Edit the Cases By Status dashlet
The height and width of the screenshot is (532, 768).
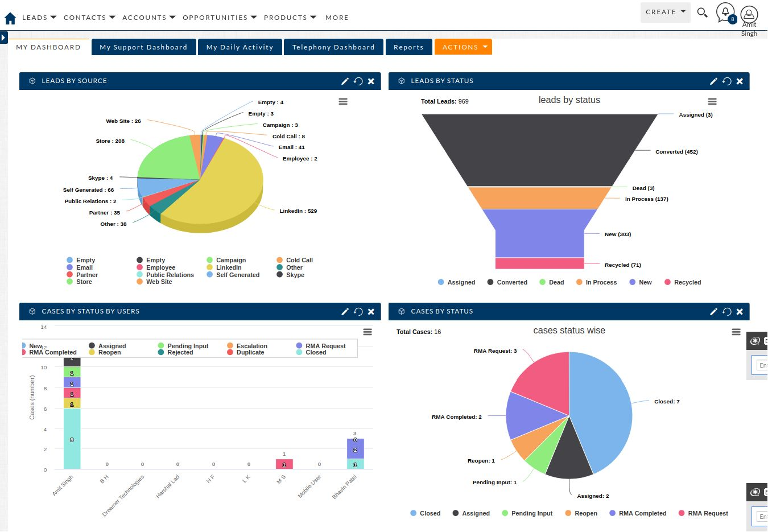click(x=713, y=312)
